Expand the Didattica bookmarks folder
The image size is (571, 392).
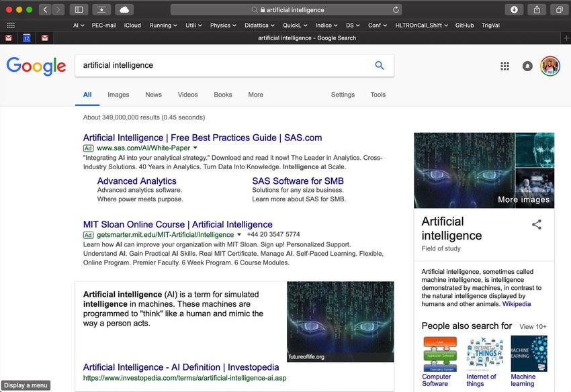[x=259, y=25]
